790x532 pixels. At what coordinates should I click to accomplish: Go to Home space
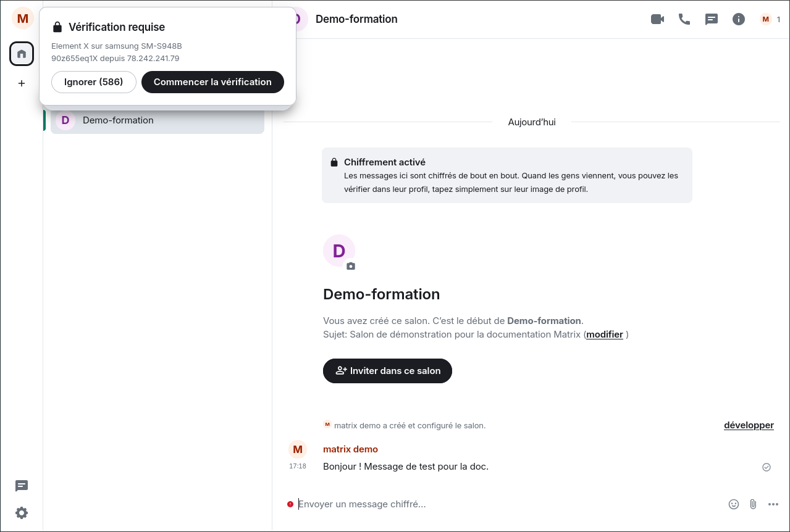point(22,54)
